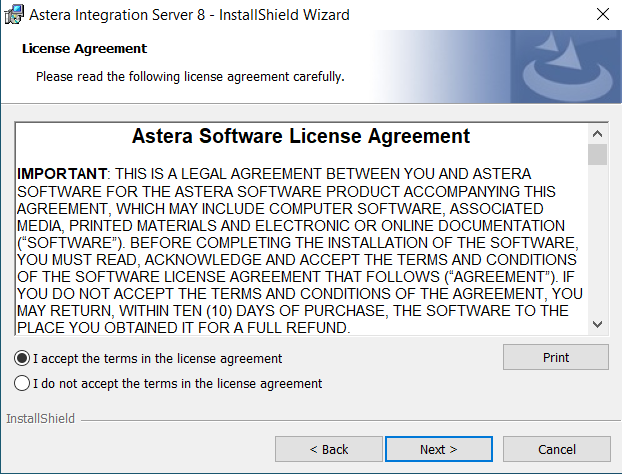This screenshot has width=622, height=474.
Task: Click the license scrollbar's up arrow
Action: pyautogui.click(x=597, y=133)
